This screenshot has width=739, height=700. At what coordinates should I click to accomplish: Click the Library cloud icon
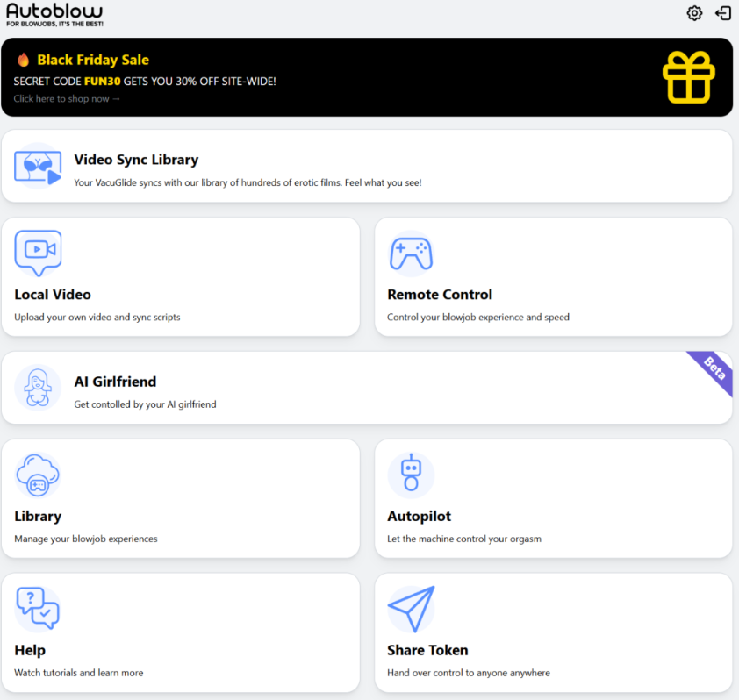pos(38,475)
